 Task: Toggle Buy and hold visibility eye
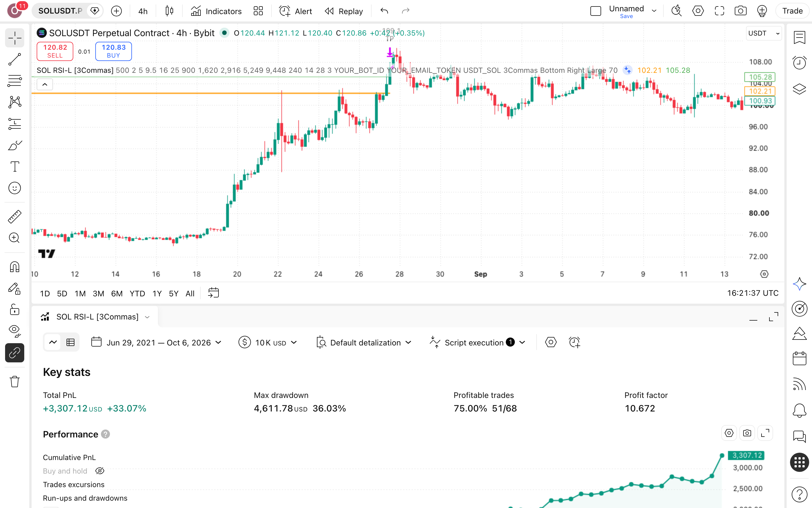pyautogui.click(x=100, y=471)
